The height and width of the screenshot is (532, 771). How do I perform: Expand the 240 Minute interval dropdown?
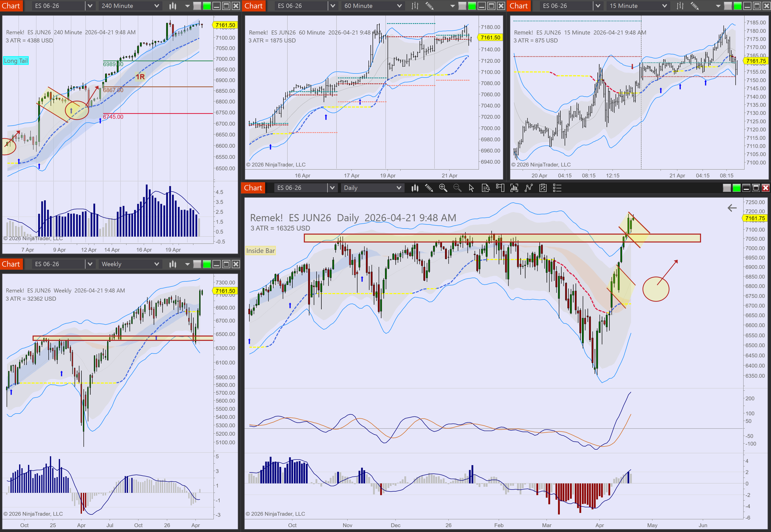(x=156, y=6)
